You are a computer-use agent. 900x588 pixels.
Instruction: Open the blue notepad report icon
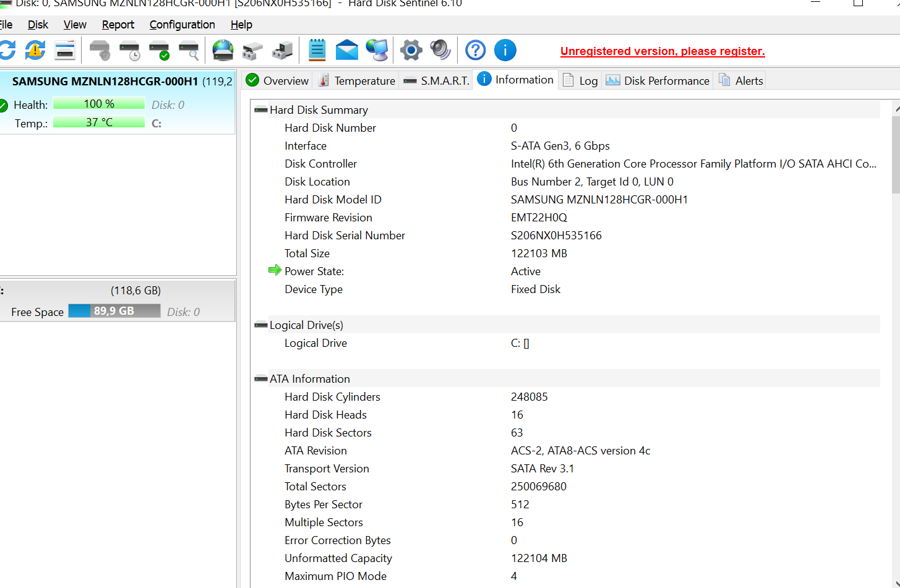point(317,50)
